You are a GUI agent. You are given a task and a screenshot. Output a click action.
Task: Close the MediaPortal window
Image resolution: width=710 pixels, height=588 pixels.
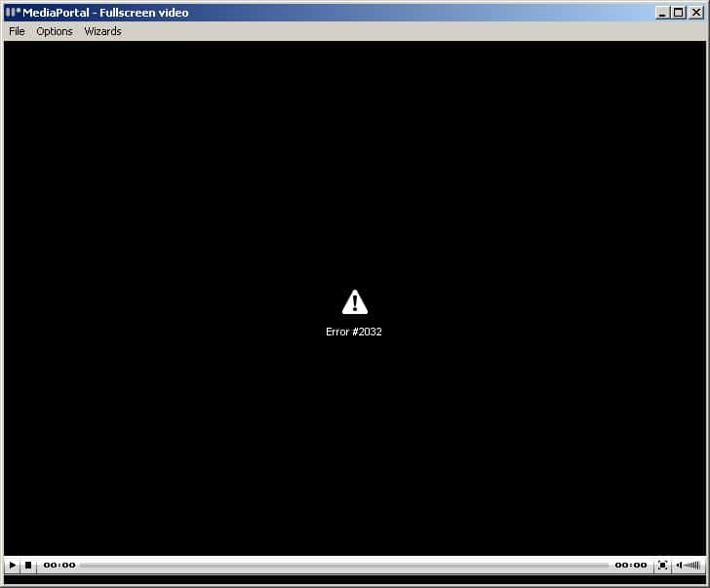[695, 13]
